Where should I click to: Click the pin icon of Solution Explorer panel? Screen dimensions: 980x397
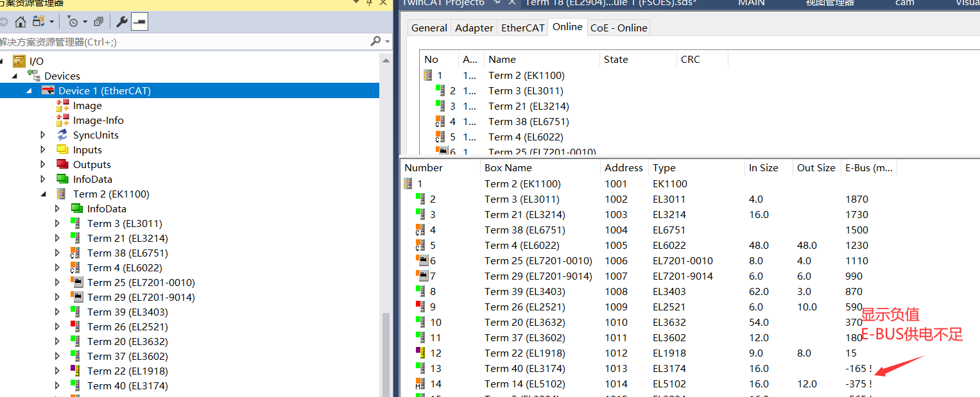(x=369, y=3)
